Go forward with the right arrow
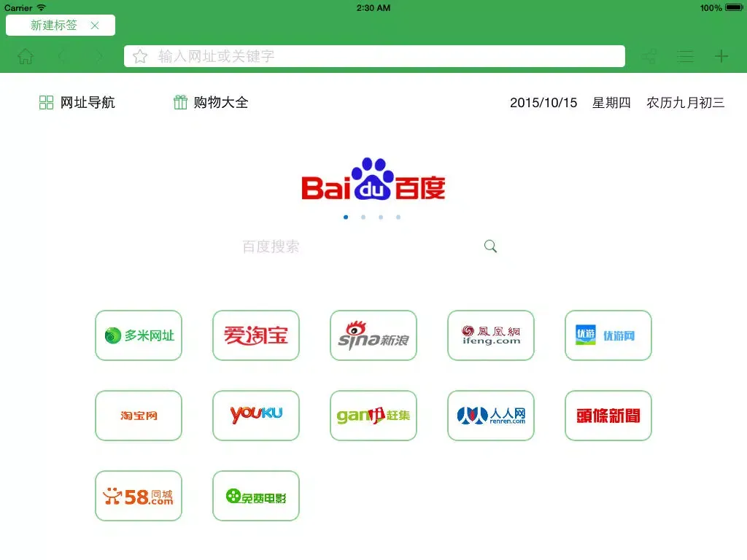This screenshot has height=560, width=747. (x=99, y=57)
